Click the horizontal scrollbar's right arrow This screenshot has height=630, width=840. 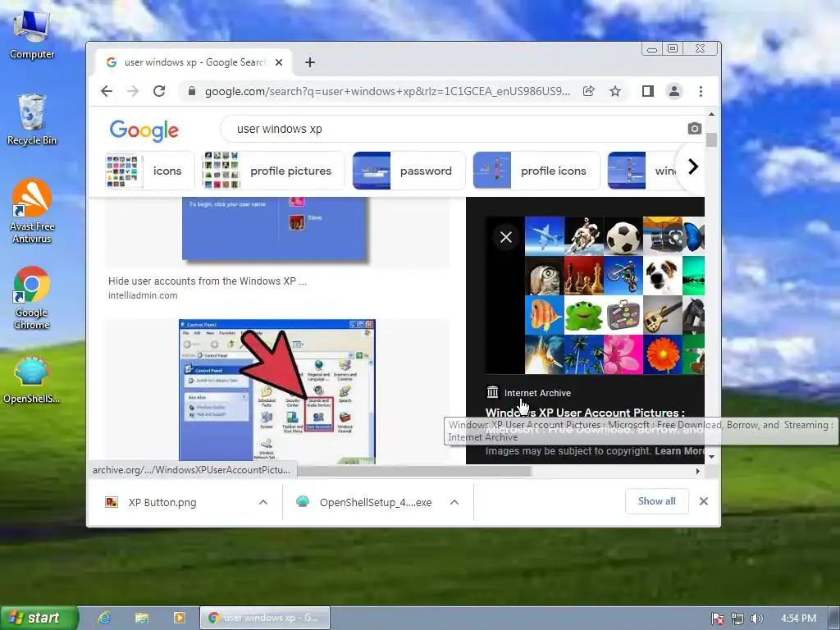(x=697, y=472)
